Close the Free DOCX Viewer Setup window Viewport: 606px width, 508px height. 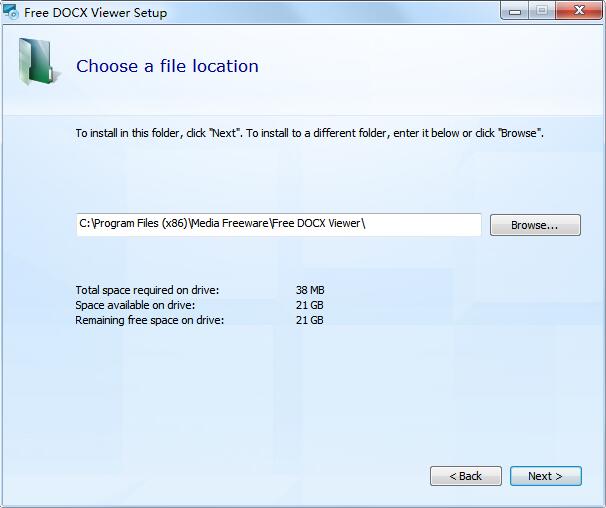[x=579, y=10]
